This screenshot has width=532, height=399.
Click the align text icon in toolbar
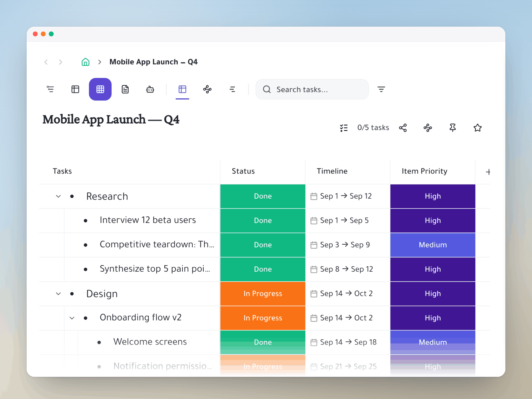(232, 89)
